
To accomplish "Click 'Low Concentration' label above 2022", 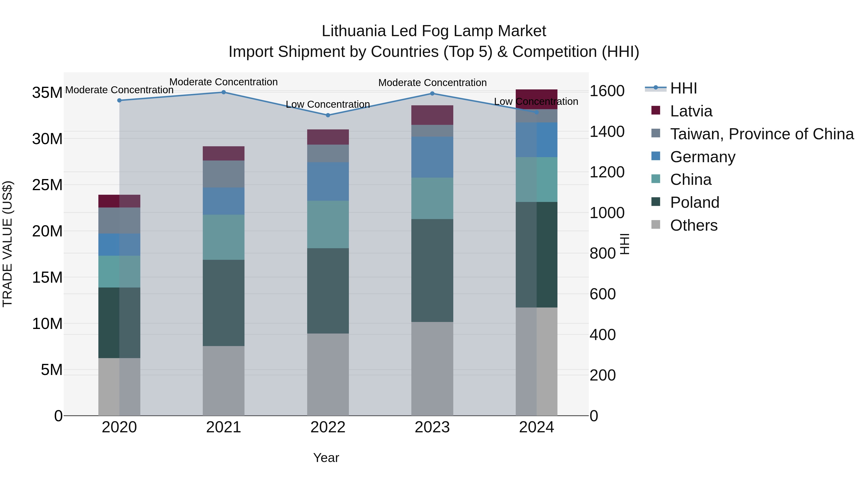I will point(328,104).
